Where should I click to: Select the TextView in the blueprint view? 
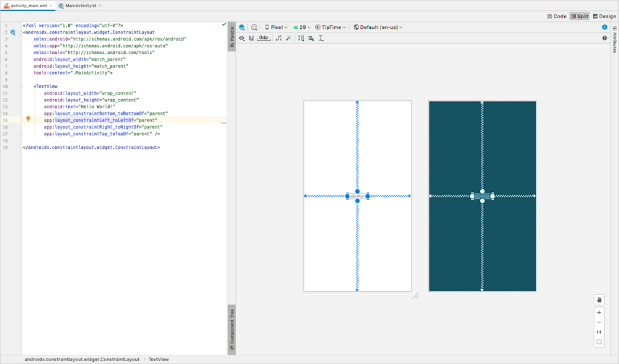tap(482, 196)
